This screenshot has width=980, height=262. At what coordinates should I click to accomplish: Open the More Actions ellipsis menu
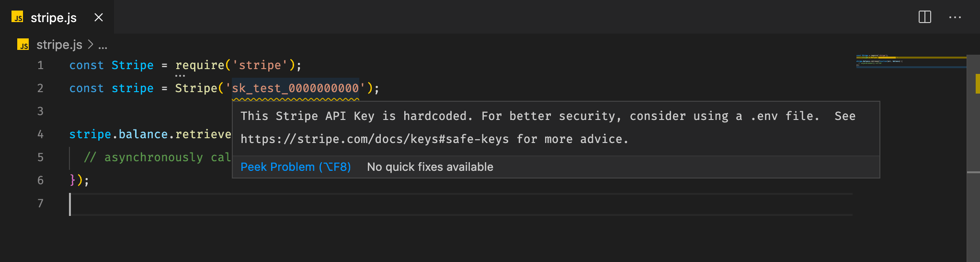955,17
